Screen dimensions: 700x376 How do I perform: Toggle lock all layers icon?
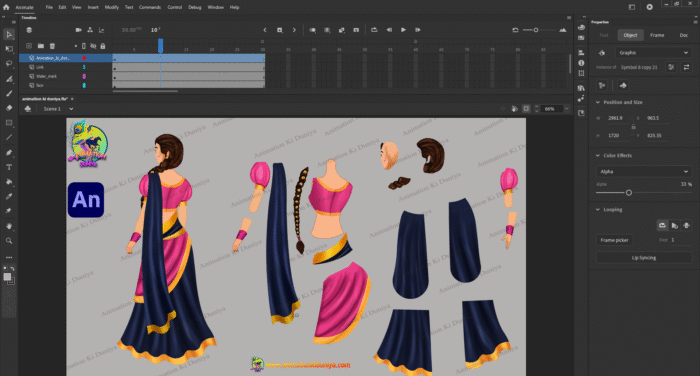(103, 46)
